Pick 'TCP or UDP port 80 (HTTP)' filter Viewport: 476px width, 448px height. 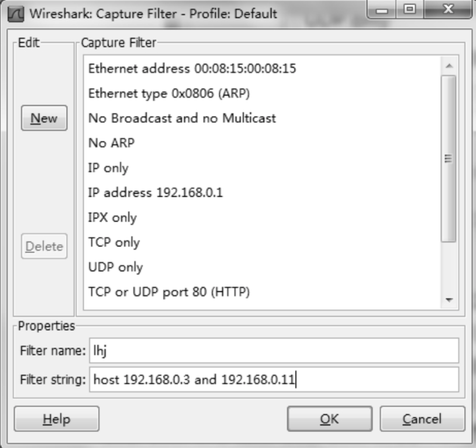[262, 291]
